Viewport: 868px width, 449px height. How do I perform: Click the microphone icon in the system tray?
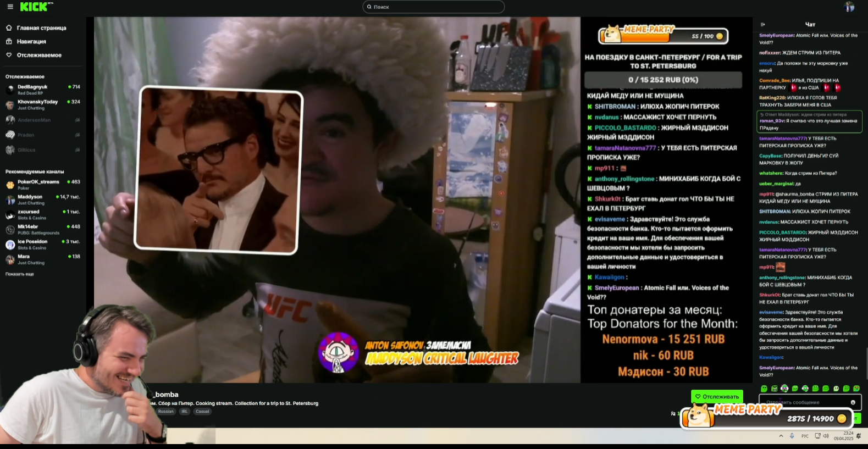(792, 436)
